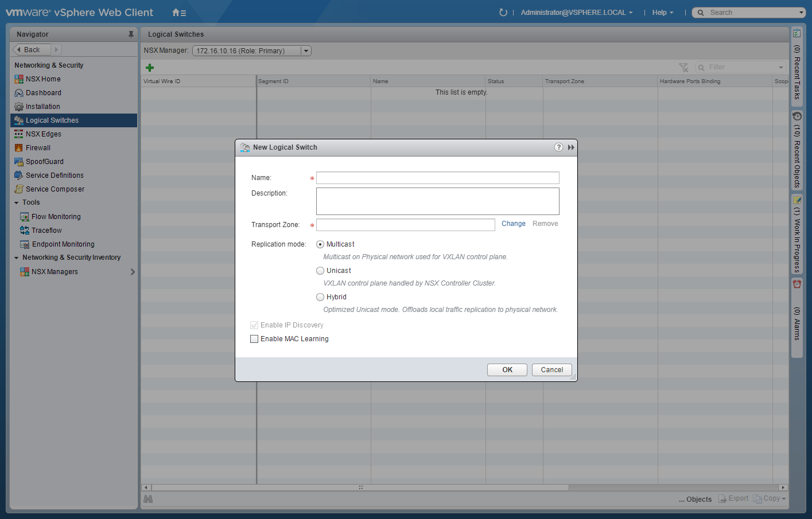Click the refresh icon in the header
The image size is (812, 519).
503,13
